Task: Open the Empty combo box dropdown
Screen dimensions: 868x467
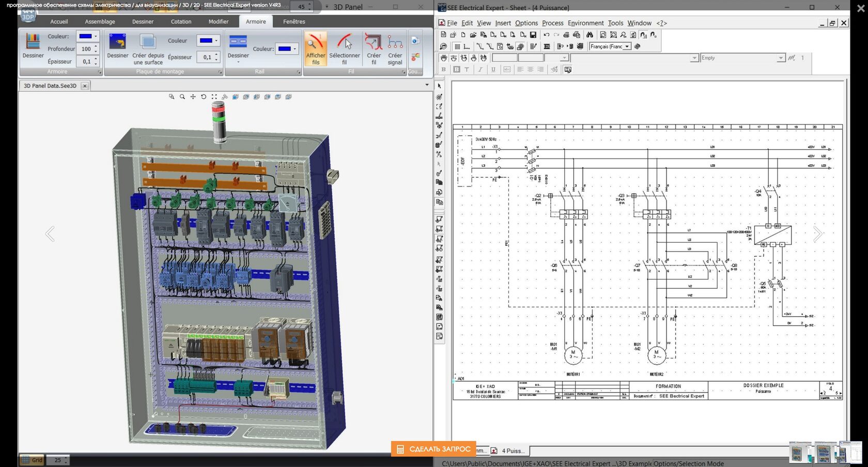Action: [x=781, y=58]
